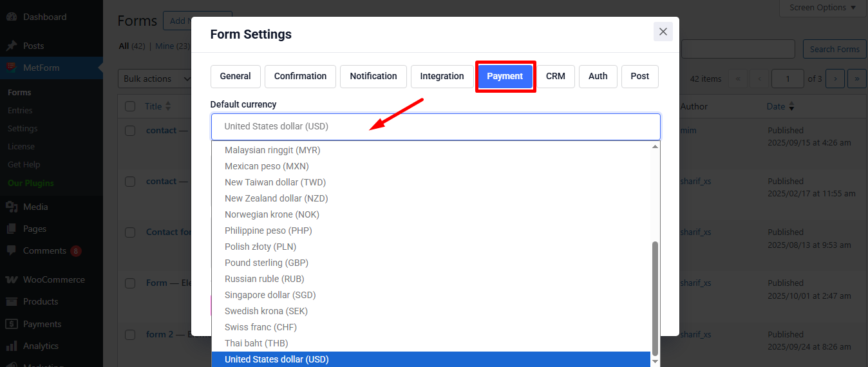Open the Notification tab
The width and height of the screenshot is (868, 367).
pos(373,76)
